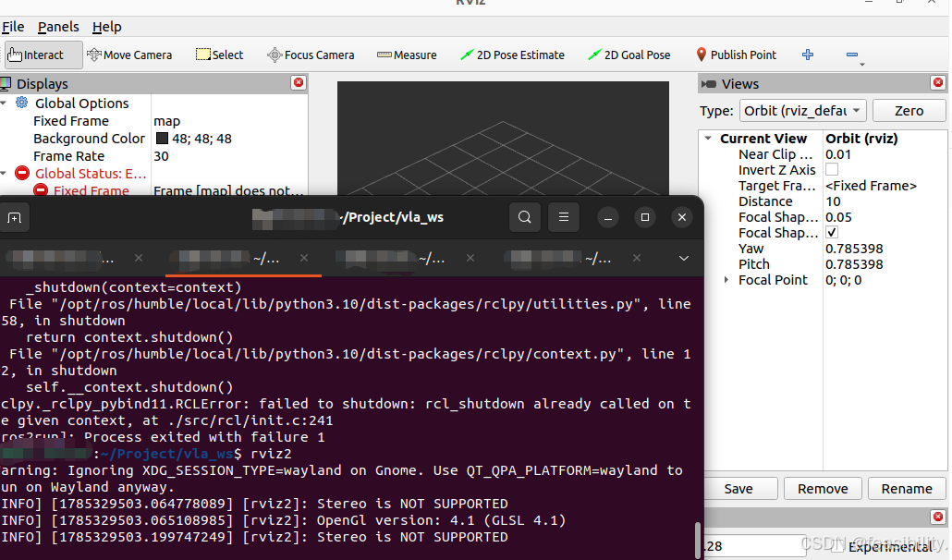Click the Zero button in Views

point(909,111)
